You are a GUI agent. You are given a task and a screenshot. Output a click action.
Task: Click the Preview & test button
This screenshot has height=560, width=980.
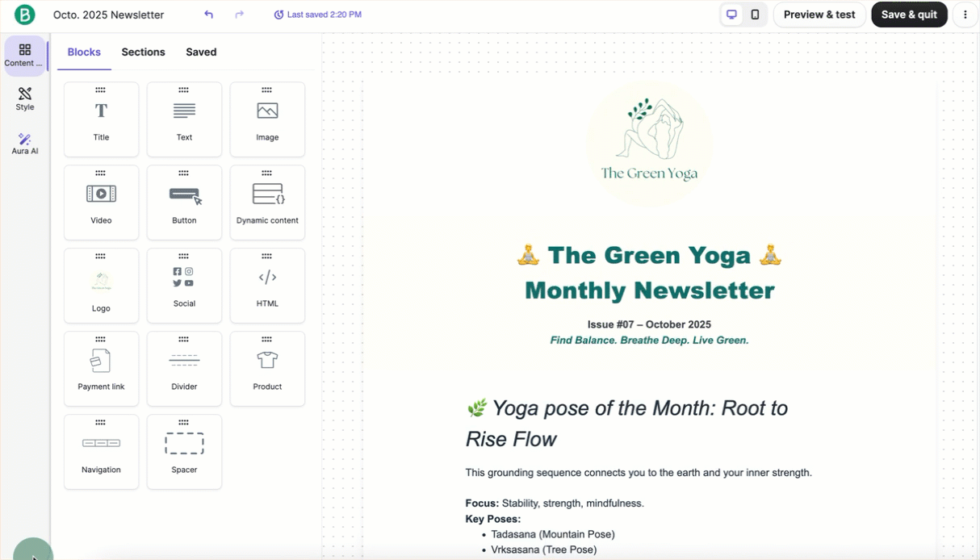819,15
